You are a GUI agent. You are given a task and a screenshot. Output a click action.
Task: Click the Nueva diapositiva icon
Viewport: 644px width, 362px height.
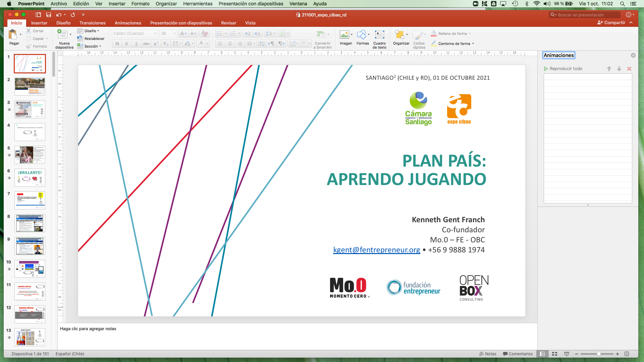point(62,35)
